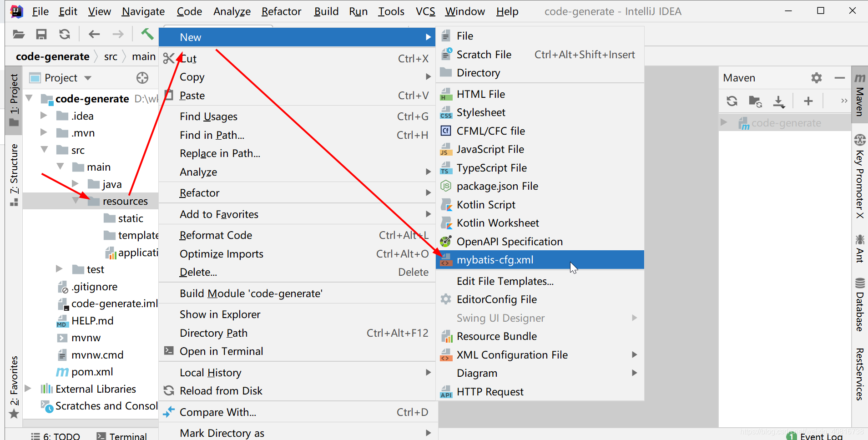Click the Maven Add project plus icon
Image resolution: width=868 pixels, height=440 pixels.
[x=808, y=101]
